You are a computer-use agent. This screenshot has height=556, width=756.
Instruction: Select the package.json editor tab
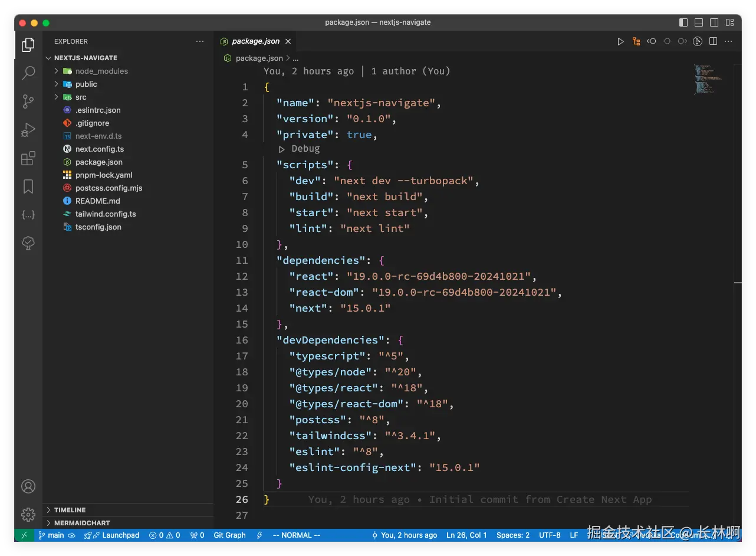(x=255, y=41)
